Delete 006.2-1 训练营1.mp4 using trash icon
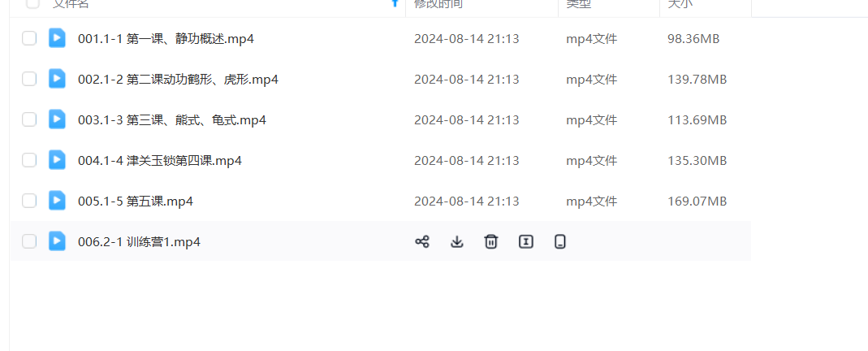The image size is (868, 351). (491, 241)
